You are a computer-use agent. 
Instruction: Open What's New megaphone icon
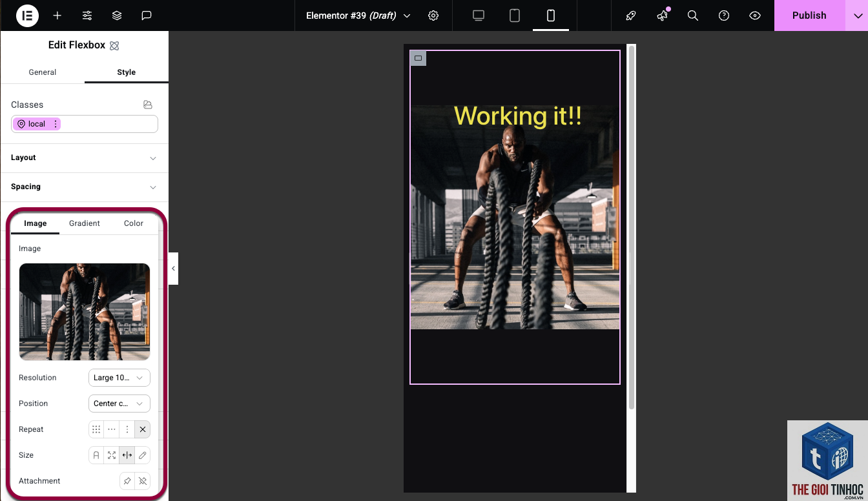click(x=662, y=15)
